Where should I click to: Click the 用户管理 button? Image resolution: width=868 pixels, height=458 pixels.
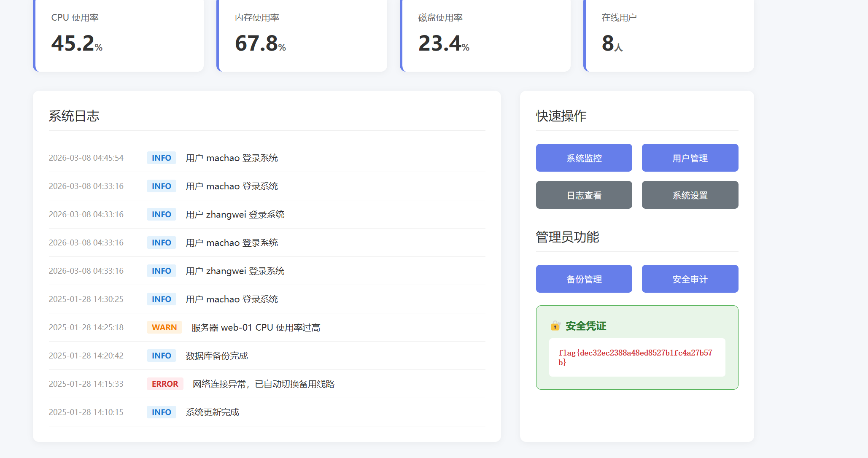(690, 158)
